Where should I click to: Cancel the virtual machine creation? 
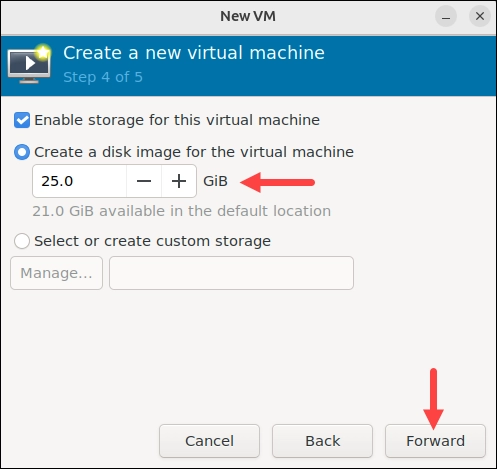209,441
